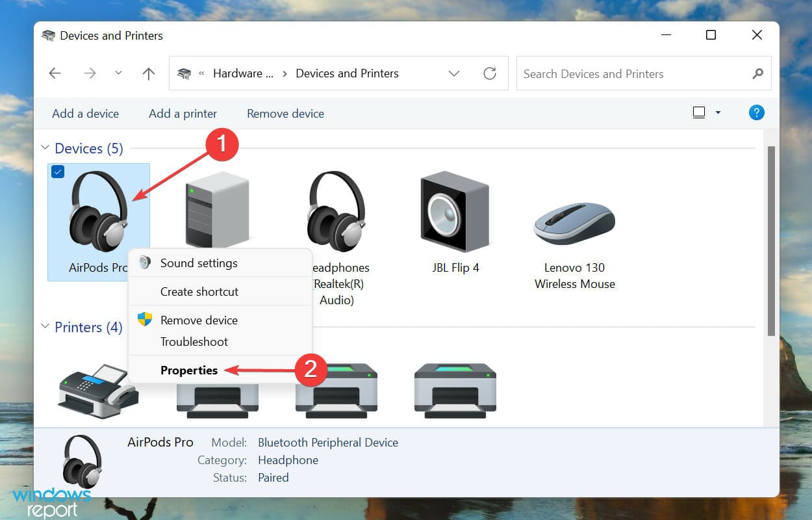Click the Headphones Realtek Audio device icon

click(336, 211)
